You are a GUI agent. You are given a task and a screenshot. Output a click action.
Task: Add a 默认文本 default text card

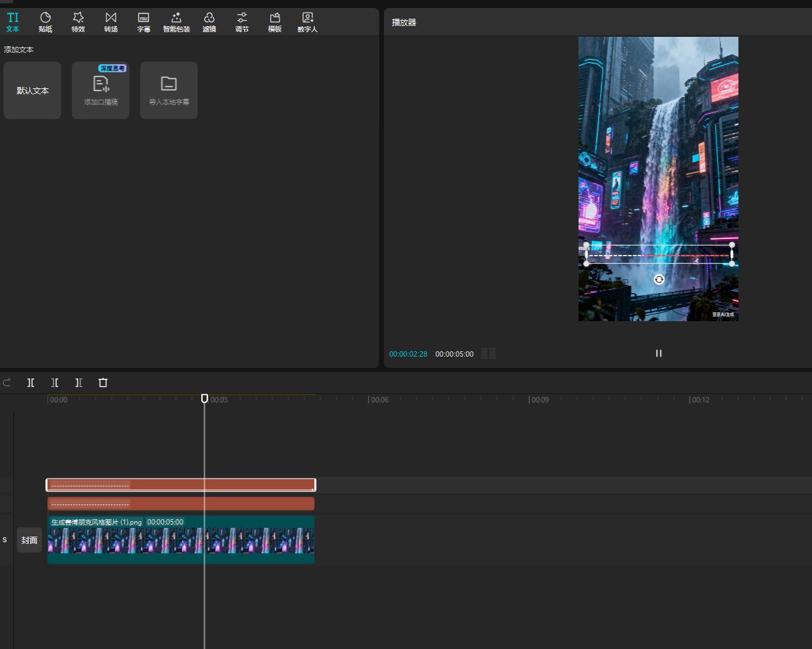click(x=32, y=90)
